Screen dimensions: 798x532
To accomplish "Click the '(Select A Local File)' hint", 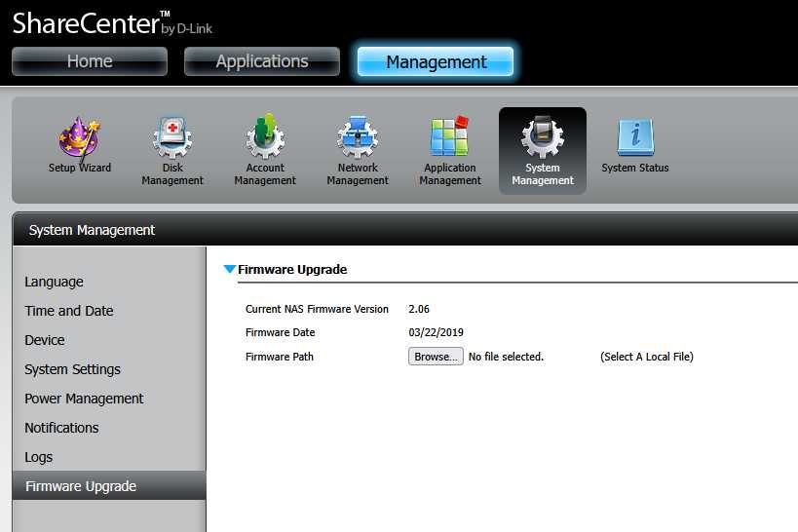I will (x=647, y=357).
